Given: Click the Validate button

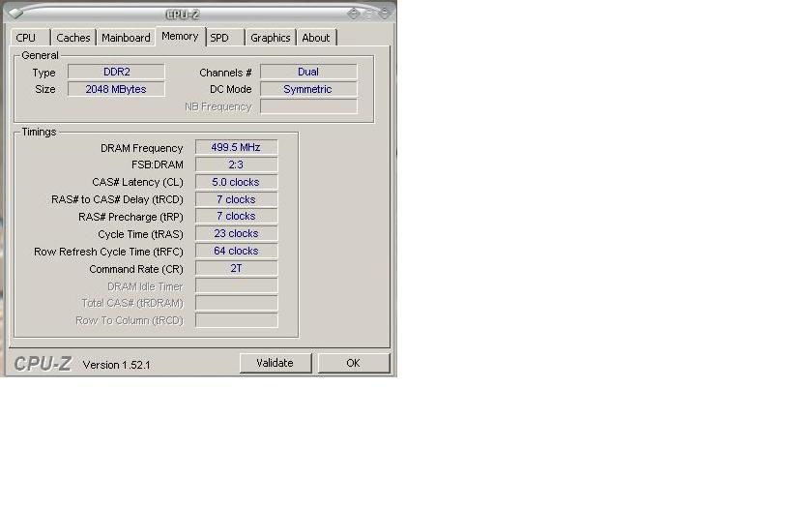Looking at the screenshot, I should [275, 363].
